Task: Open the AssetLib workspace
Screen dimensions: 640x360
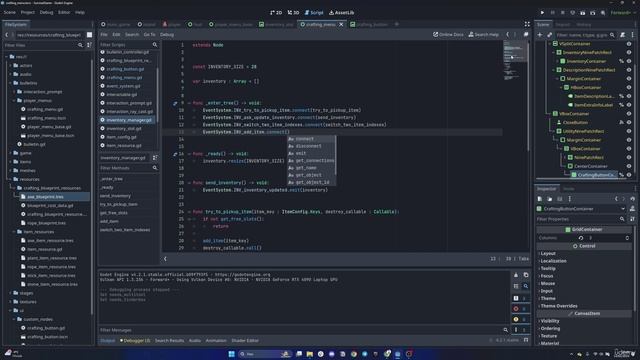Action: (342, 13)
